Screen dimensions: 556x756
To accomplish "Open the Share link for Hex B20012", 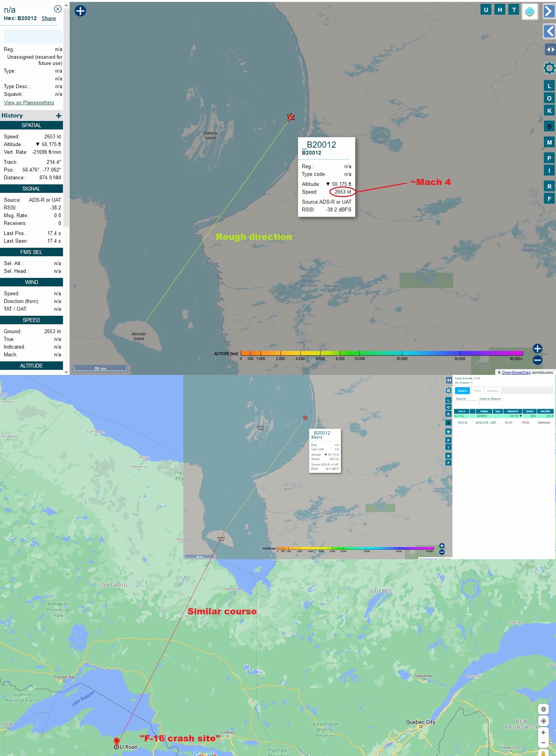I will pyautogui.click(x=49, y=18).
